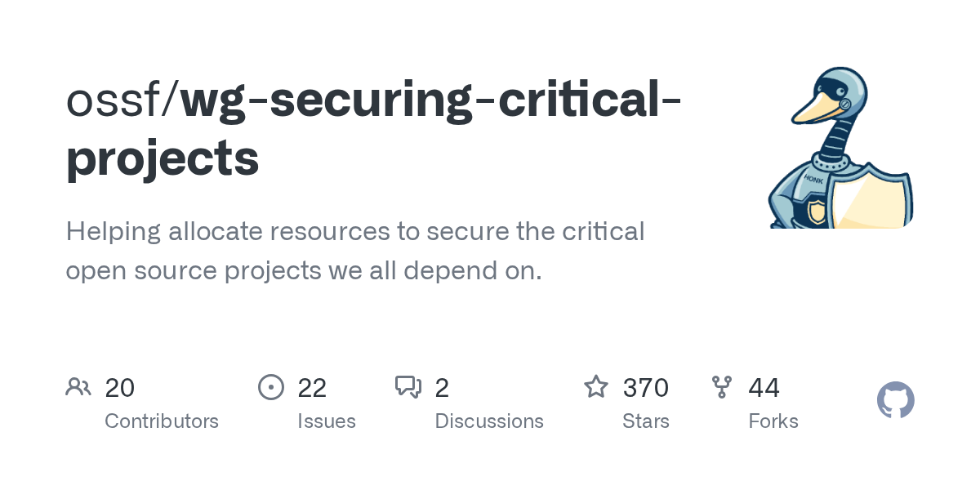This screenshot has width=980, height=490.
Task: Click the Contributors people icon
Action: coord(78,386)
